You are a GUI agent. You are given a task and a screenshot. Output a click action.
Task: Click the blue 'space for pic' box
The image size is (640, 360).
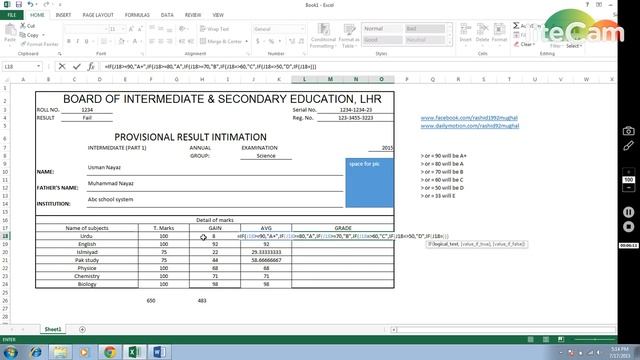click(x=369, y=183)
